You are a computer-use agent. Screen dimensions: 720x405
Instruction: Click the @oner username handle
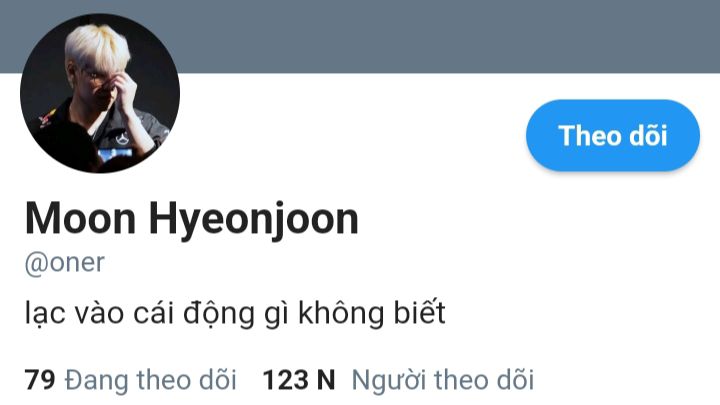65,263
